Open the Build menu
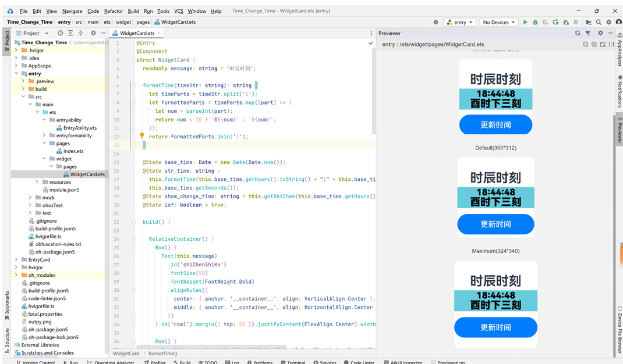The width and height of the screenshot is (623, 364). [x=133, y=11]
